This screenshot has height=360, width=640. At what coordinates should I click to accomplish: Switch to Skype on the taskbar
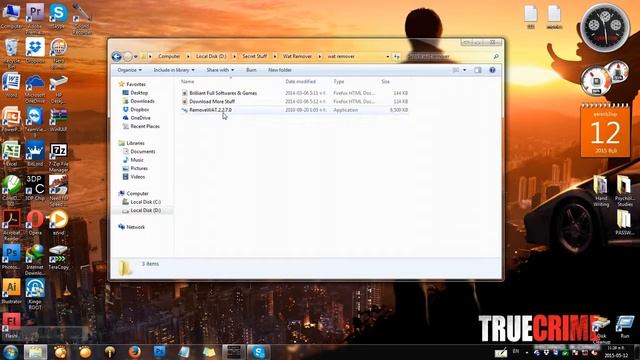pyautogui.click(x=258, y=352)
